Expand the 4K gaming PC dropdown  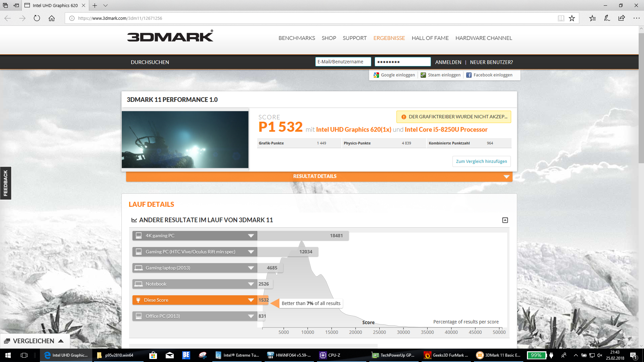[251, 236]
